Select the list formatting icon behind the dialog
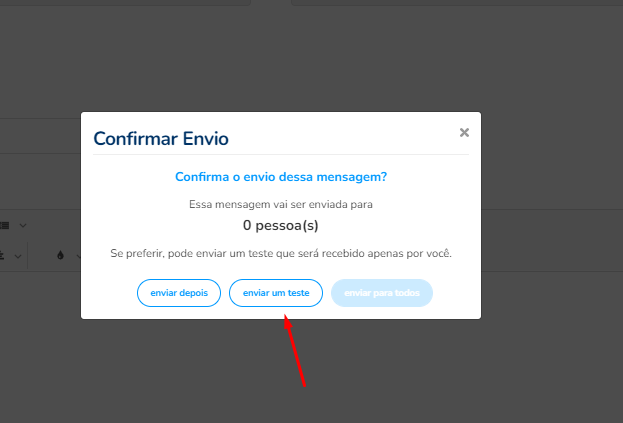The image size is (623, 423). point(4,226)
